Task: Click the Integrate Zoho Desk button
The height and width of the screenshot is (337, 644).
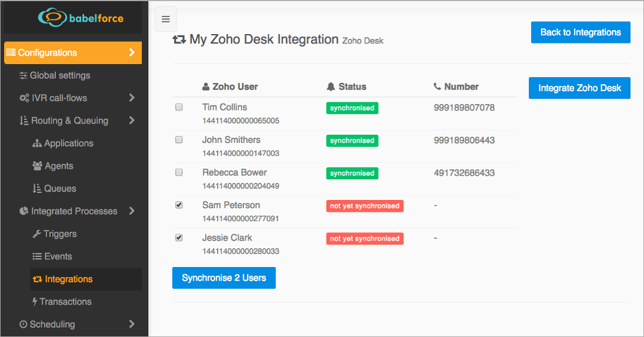Action: (x=579, y=88)
